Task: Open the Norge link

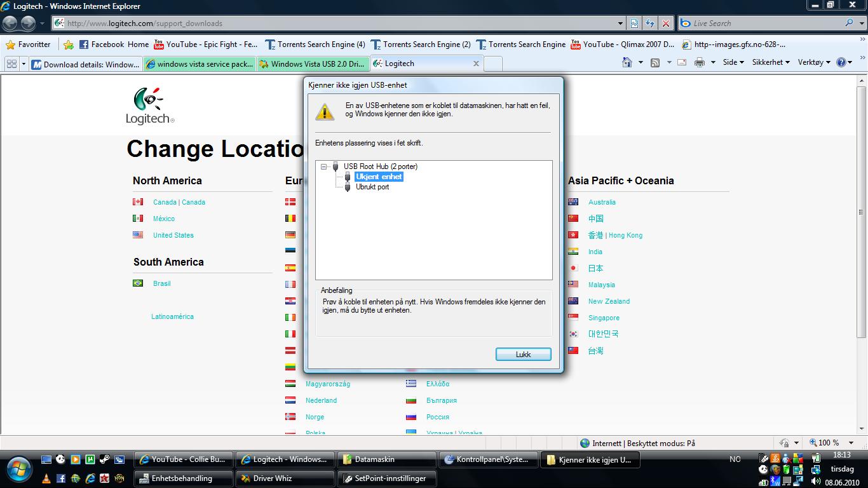Action: coord(315,417)
